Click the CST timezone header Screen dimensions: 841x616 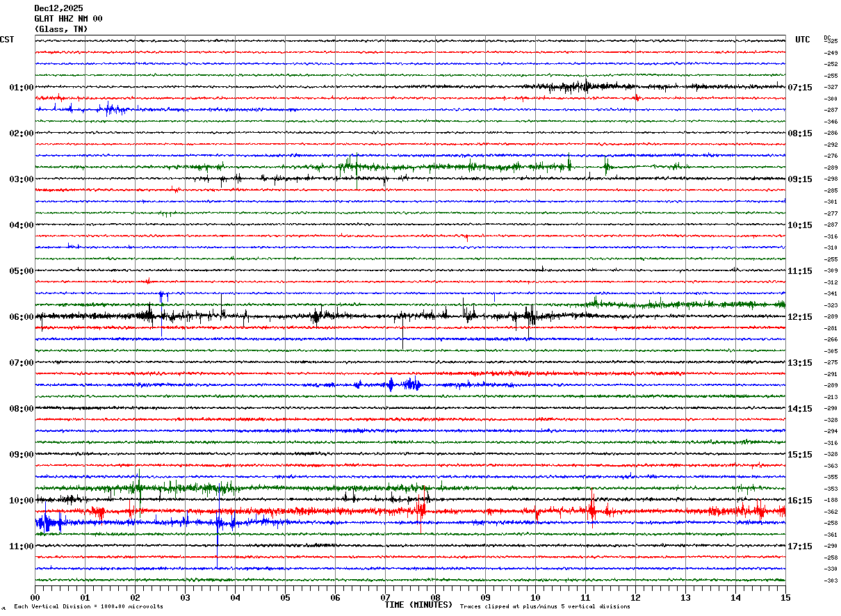[x=7, y=40]
